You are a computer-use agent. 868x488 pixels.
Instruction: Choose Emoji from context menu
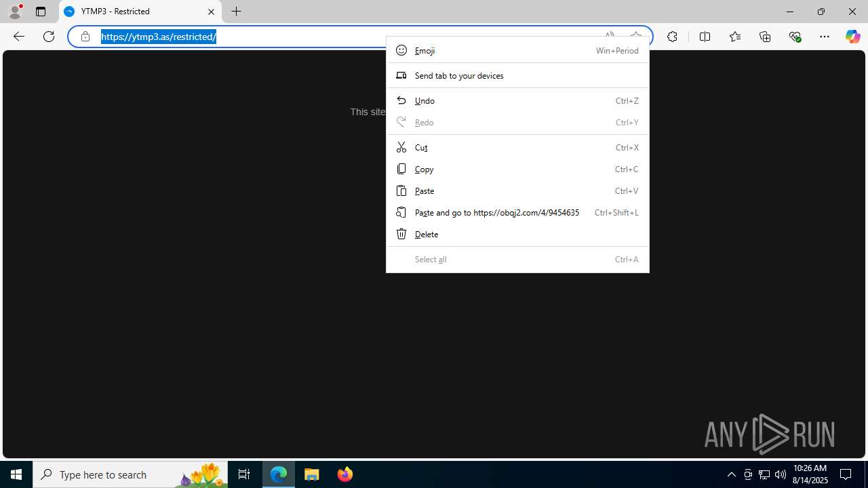[x=517, y=50]
